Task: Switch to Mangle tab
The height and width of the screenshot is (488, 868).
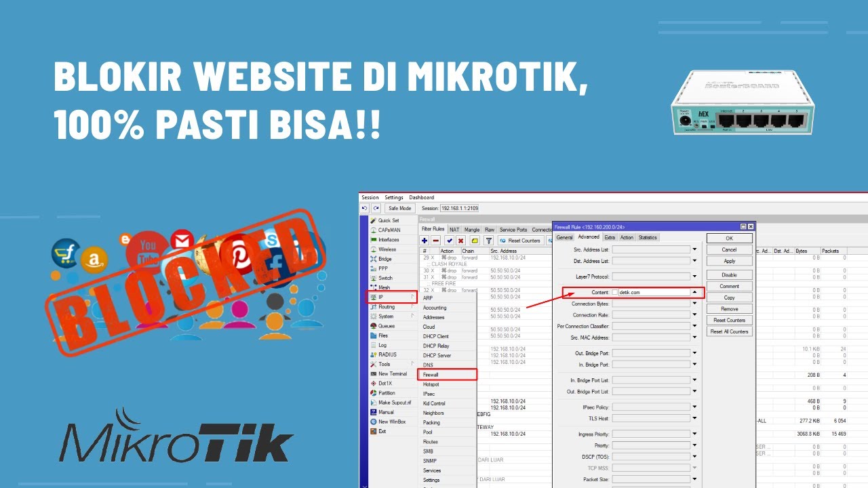Action: (472, 230)
